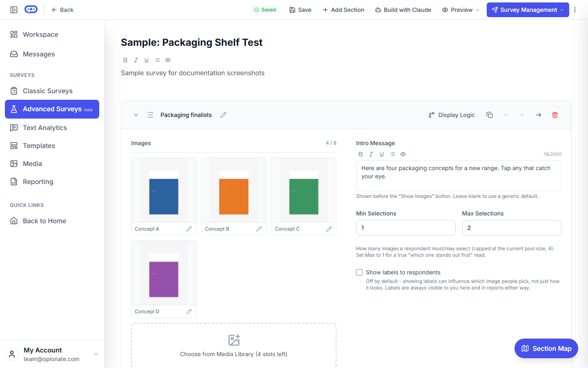
Task: Collapse the sidebar panel icon
Action: coord(14,10)
